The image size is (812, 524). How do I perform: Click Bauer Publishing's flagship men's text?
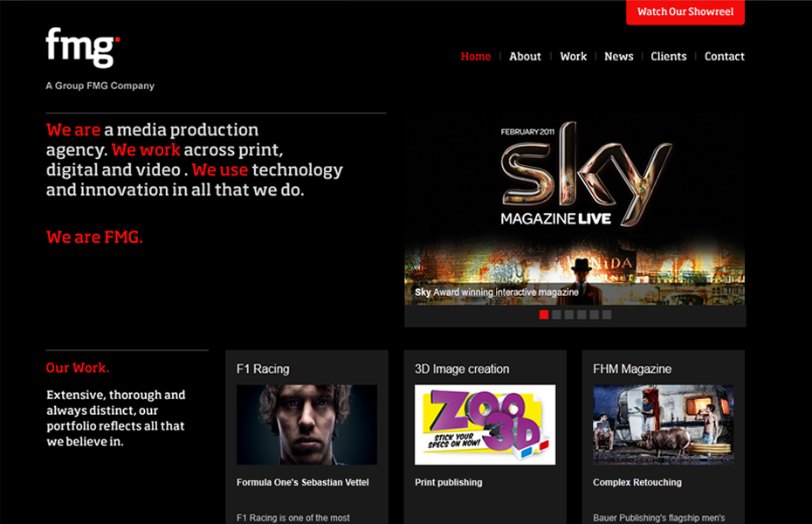click(658, 518)
